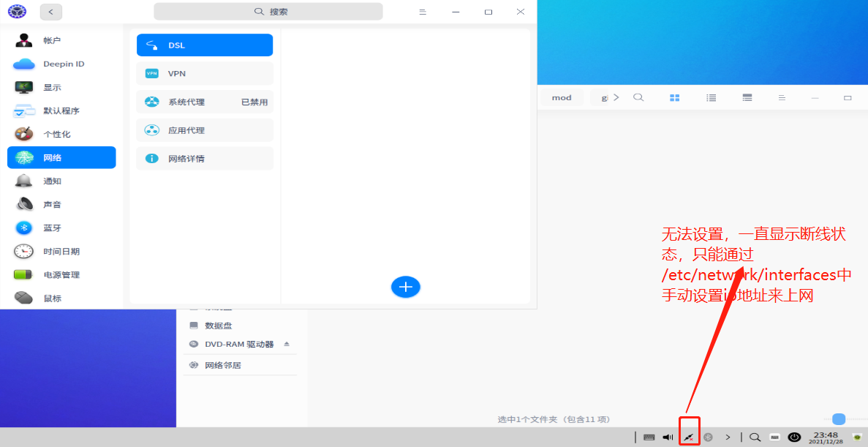Viewport: 868px width, 447px height.
Task: Show more tabs with file manager chevron
Action: coord(616,97)
